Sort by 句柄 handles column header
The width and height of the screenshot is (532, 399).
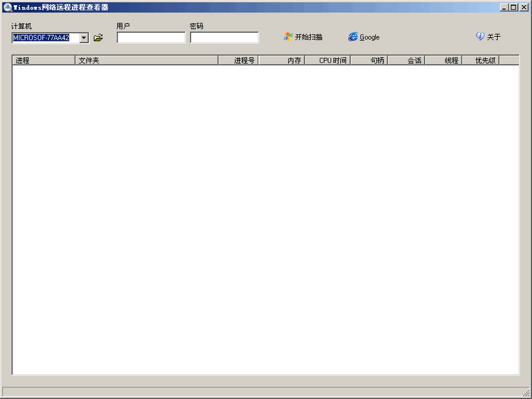[369, 60]
